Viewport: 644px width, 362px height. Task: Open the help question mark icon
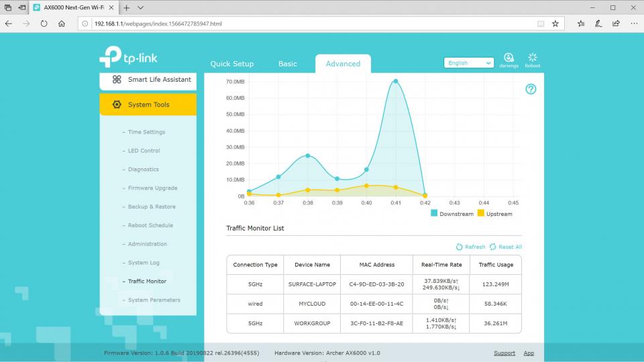[531, 89]
